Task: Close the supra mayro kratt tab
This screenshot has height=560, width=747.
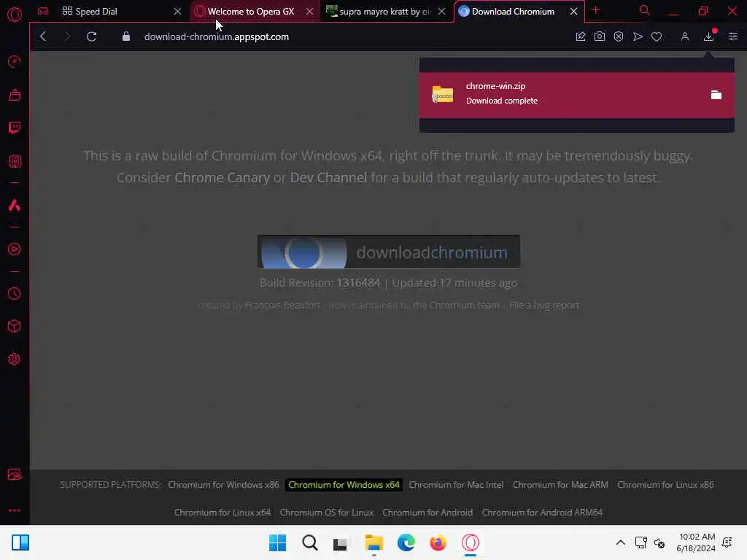Action: pyautogui.click(x=441, y=12)
